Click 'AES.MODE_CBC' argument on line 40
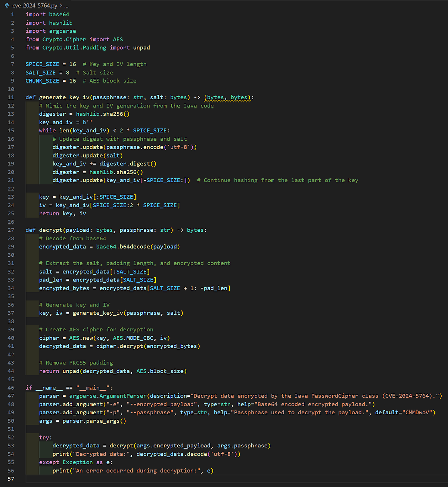The height and width of the screenshot is (487, 448). coord(133,338)
